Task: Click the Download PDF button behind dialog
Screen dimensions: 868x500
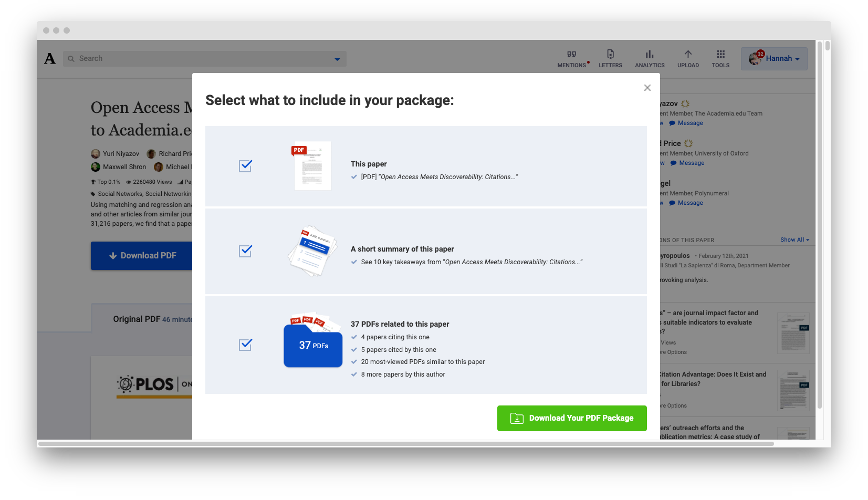Action: (x=142, y=256)
